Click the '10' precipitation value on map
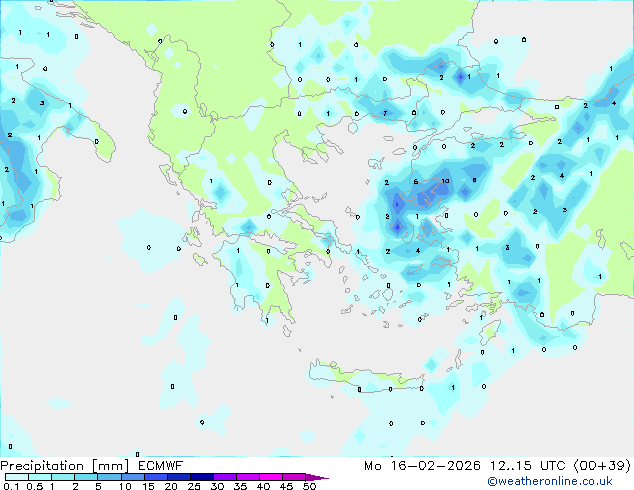 pos(445,181)
